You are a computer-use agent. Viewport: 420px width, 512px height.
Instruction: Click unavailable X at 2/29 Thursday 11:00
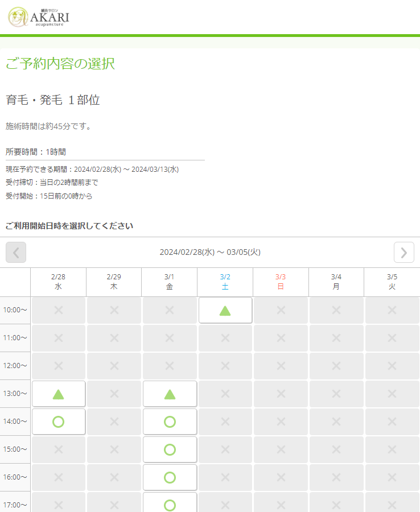[114, 338]
